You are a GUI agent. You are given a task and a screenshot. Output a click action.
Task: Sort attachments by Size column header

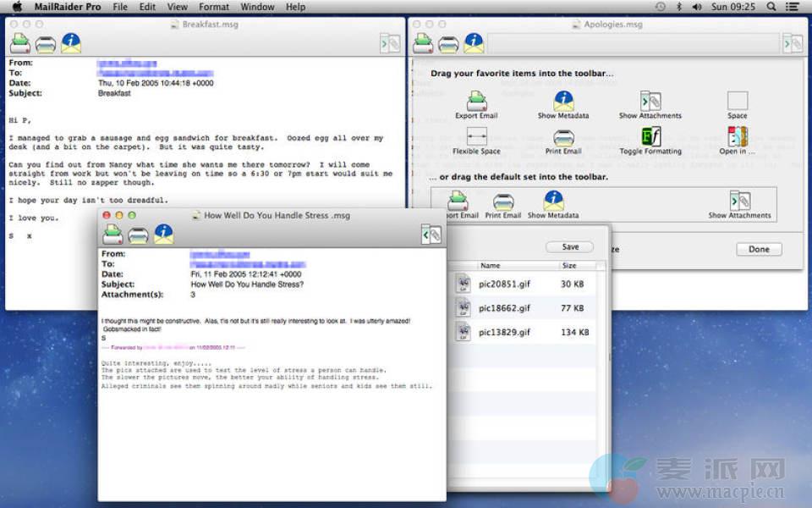[x=569, y=266]
